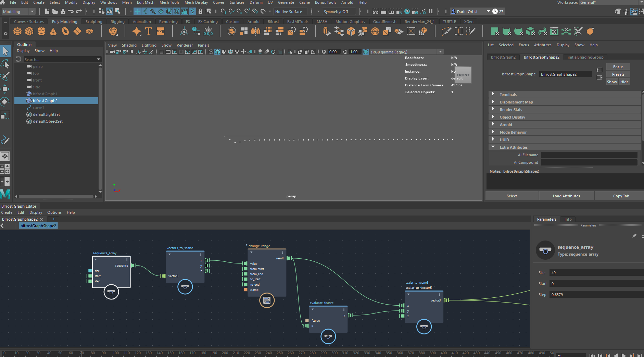Pause viewport evaluation with the pause icon
The height and width of the screenshot is (357, 644).
click(431, 11)
